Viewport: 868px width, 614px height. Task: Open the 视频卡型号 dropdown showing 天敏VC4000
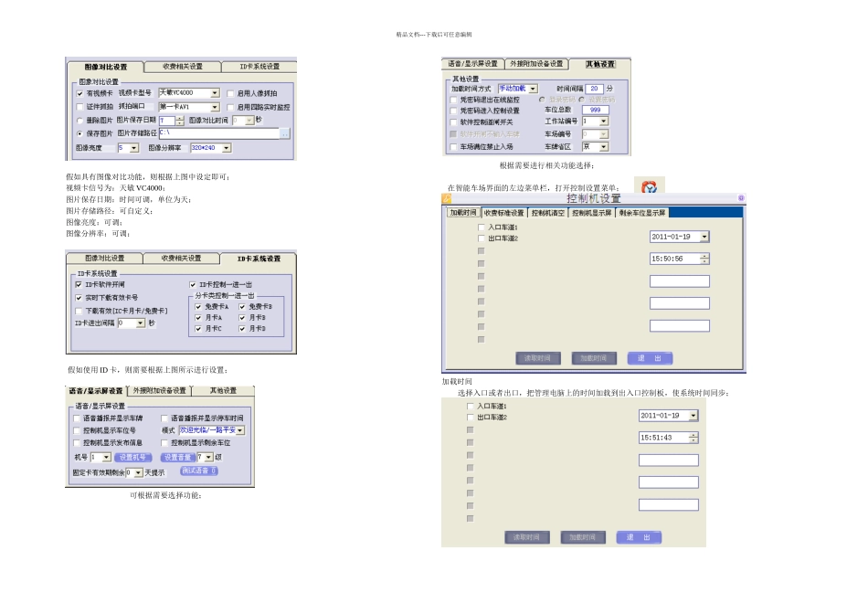216,93
